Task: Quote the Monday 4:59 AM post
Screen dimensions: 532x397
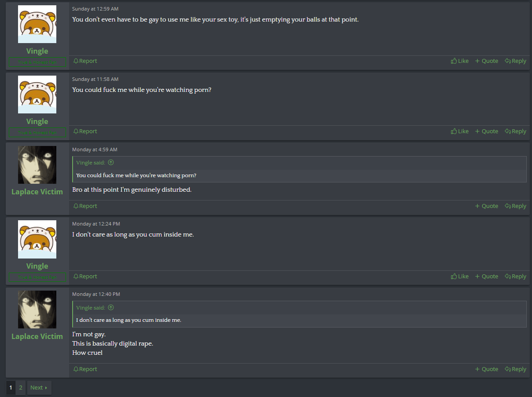Action: click(486, 206)
